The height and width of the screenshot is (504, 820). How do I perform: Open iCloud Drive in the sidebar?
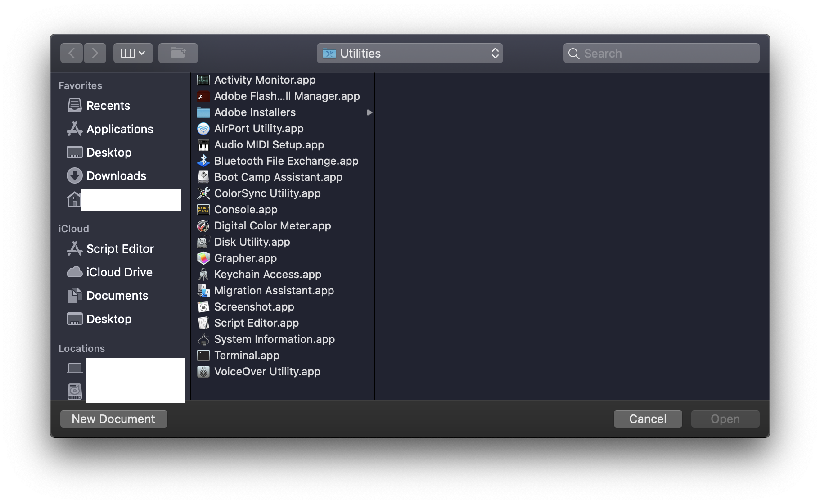(119, 272)
